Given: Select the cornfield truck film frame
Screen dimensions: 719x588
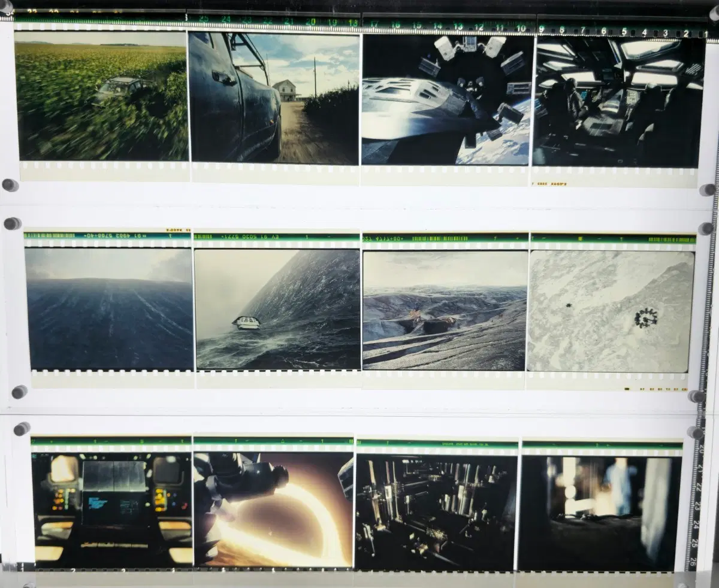Looking at the screenshot, I should [101, 96].
